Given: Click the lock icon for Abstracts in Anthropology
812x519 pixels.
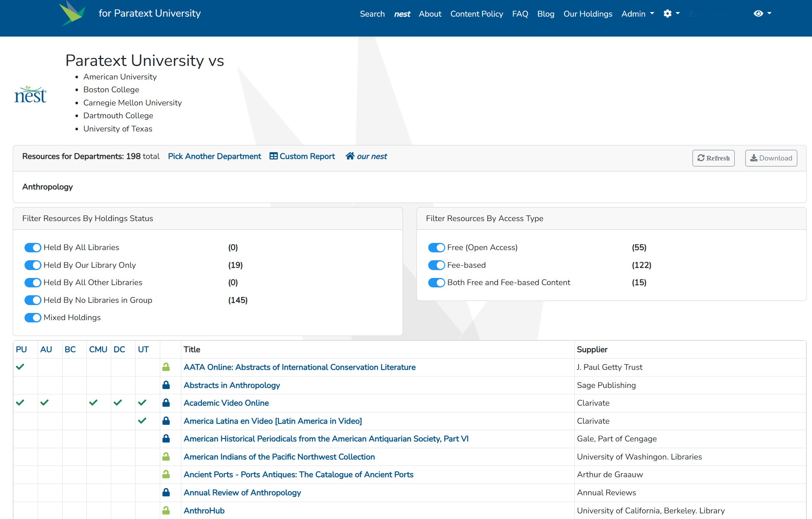Looking at the screenshot, I should click(x=166, y=385).
